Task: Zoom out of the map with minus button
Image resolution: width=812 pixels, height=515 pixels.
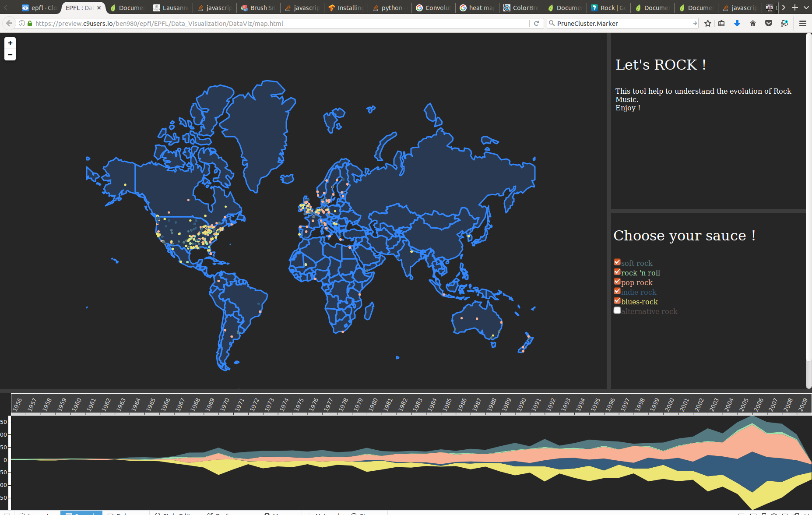Action: [x=10, y=55]
